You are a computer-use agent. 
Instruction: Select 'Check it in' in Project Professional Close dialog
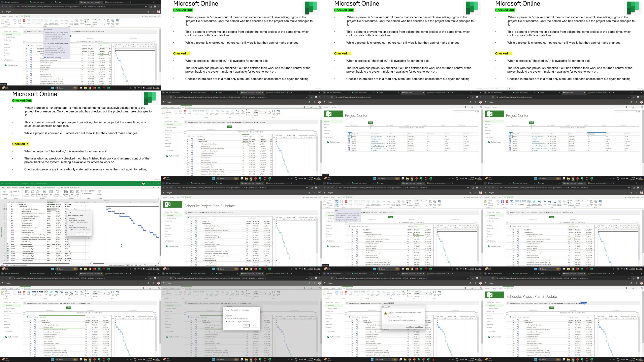click(x=74, y=230)
